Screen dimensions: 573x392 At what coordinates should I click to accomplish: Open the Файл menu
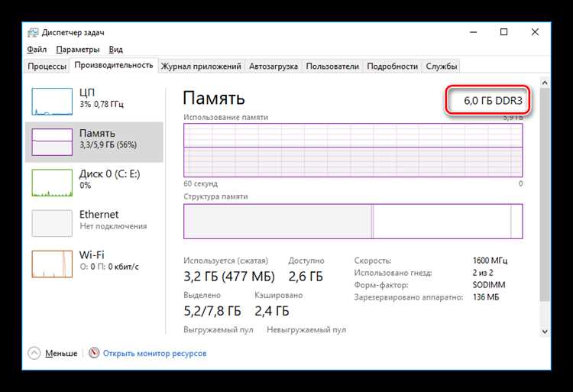pos(37,50)
